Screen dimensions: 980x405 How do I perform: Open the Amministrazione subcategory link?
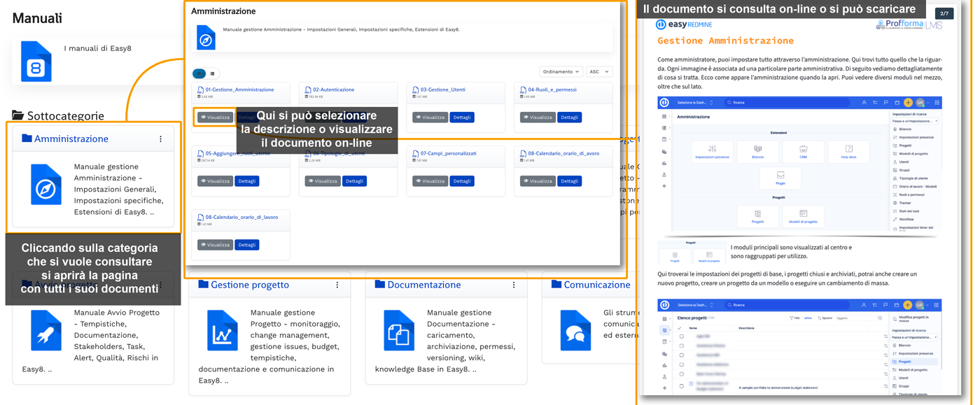click(71, 138)
